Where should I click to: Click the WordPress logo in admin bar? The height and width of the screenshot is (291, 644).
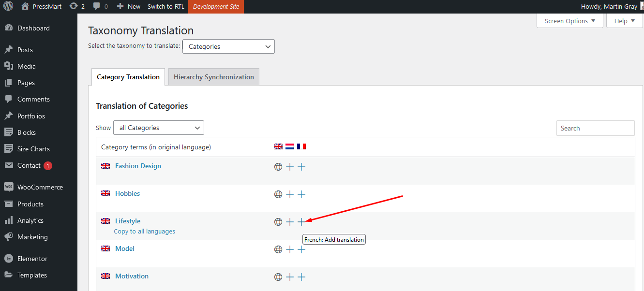coord(8,6)
